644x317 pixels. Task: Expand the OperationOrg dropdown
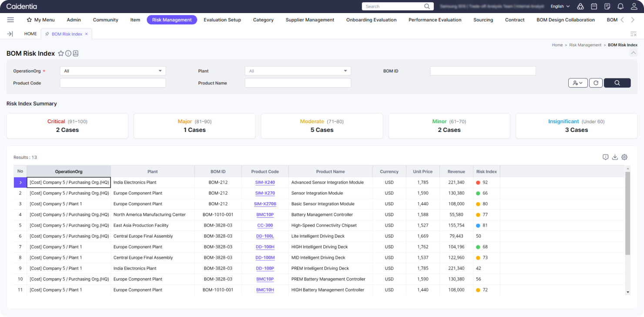pyautogui.click(x=113, y=71)
